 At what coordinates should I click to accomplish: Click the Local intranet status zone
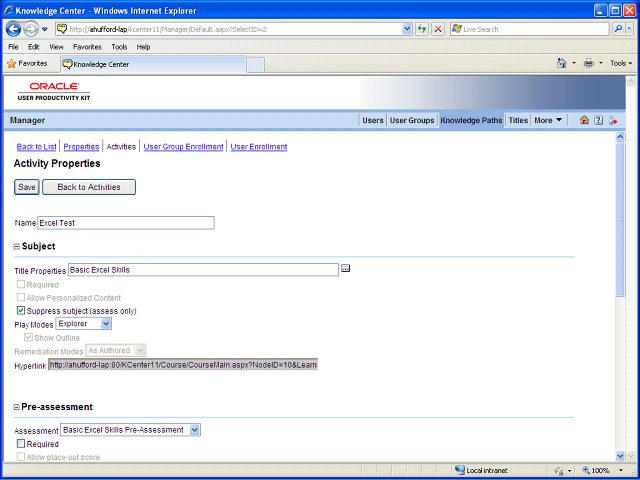click(x=482, y=470)
